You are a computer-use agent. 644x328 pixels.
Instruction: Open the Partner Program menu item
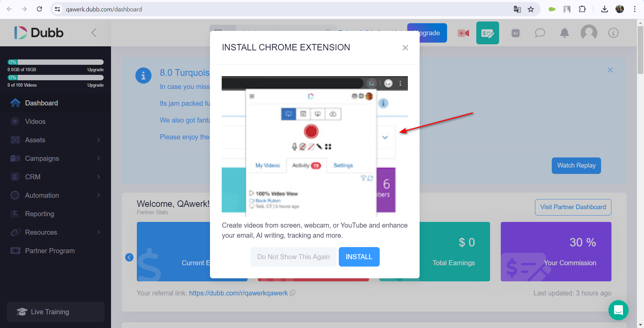point(55,251)
